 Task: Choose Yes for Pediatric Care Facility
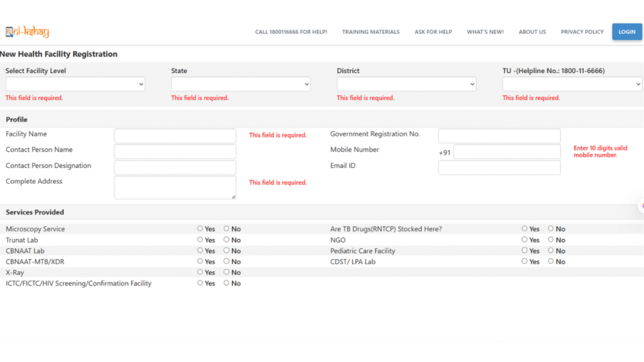click(525, 250)
